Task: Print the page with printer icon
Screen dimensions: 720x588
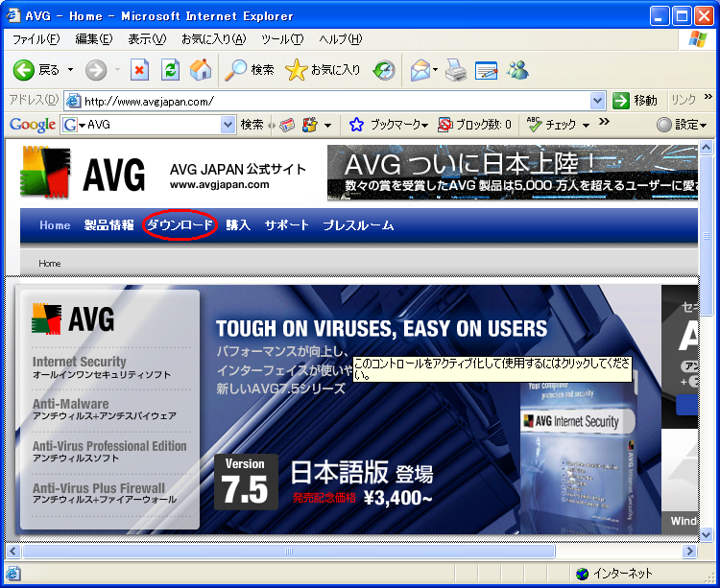Action: [456, 70]
